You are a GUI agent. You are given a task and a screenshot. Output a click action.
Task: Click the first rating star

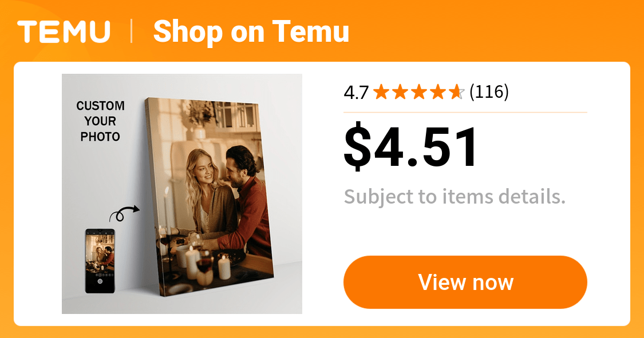pyautogui.click(x=381, y=92)
